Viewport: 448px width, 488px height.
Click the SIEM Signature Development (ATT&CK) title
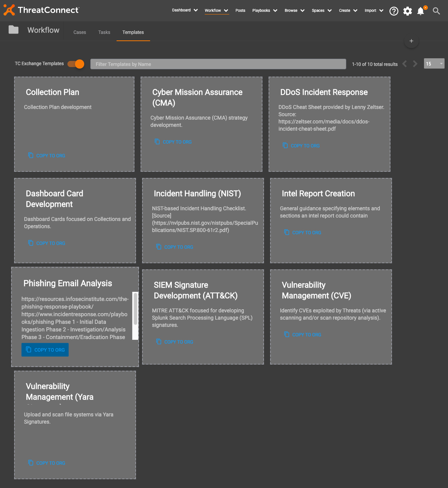coord(196,290)
